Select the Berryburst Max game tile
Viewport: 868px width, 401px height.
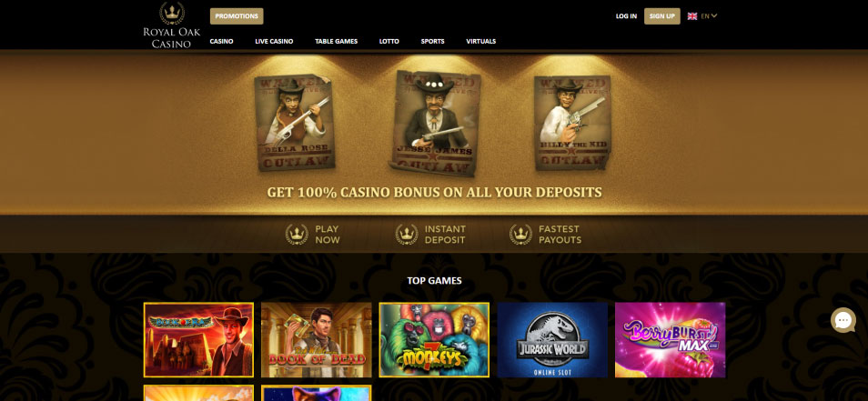[x=670, y=339]
